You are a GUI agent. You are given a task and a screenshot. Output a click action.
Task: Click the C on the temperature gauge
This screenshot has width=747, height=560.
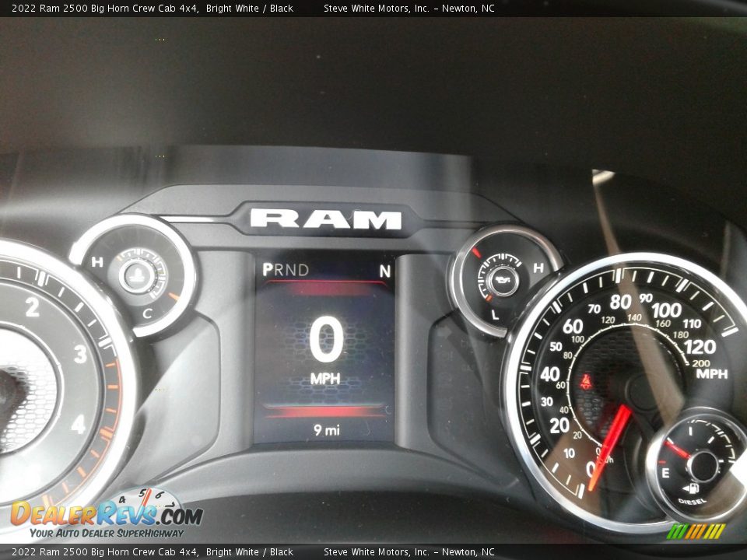147,313
